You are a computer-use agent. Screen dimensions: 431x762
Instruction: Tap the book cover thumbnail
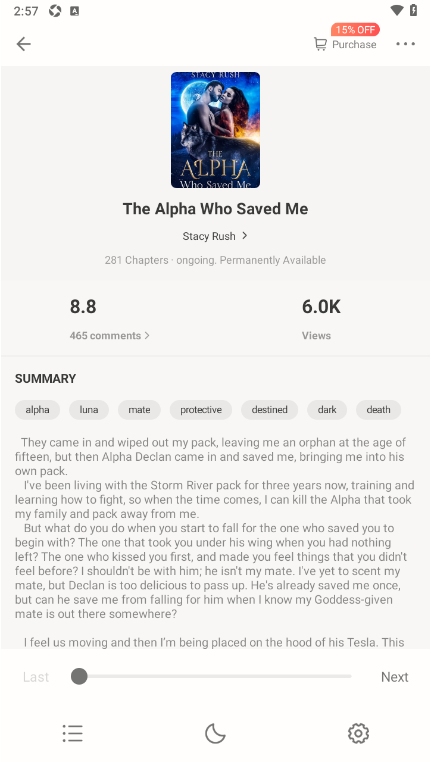point(215,130)
